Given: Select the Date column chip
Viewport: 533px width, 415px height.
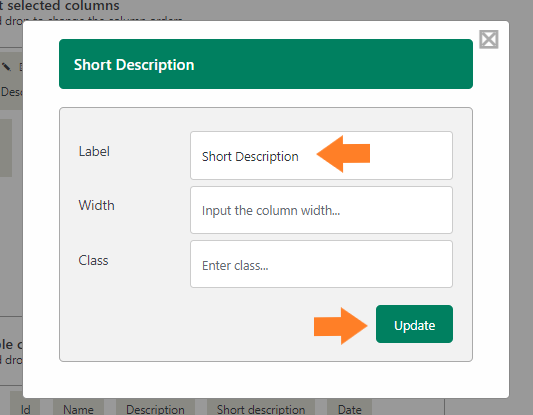Looking at the screenshot, I should 349,408.
